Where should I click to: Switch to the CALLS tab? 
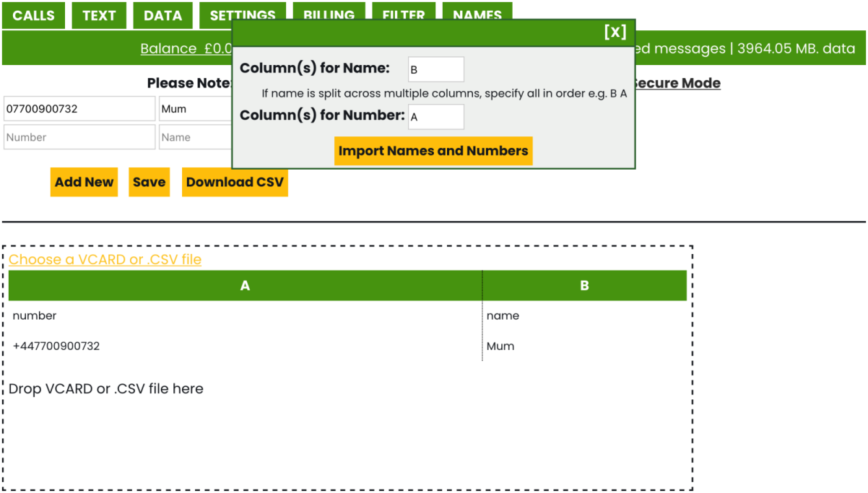click(x=33, y=15)
